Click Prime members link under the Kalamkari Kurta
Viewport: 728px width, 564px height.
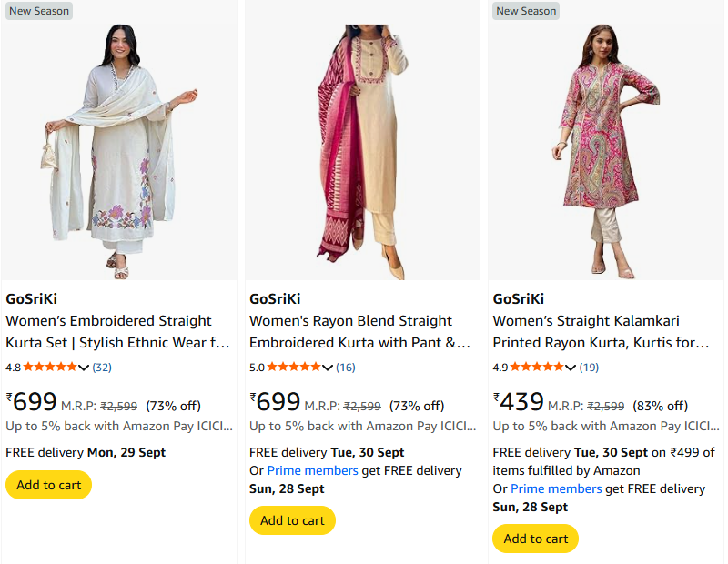tap(555, 489)
